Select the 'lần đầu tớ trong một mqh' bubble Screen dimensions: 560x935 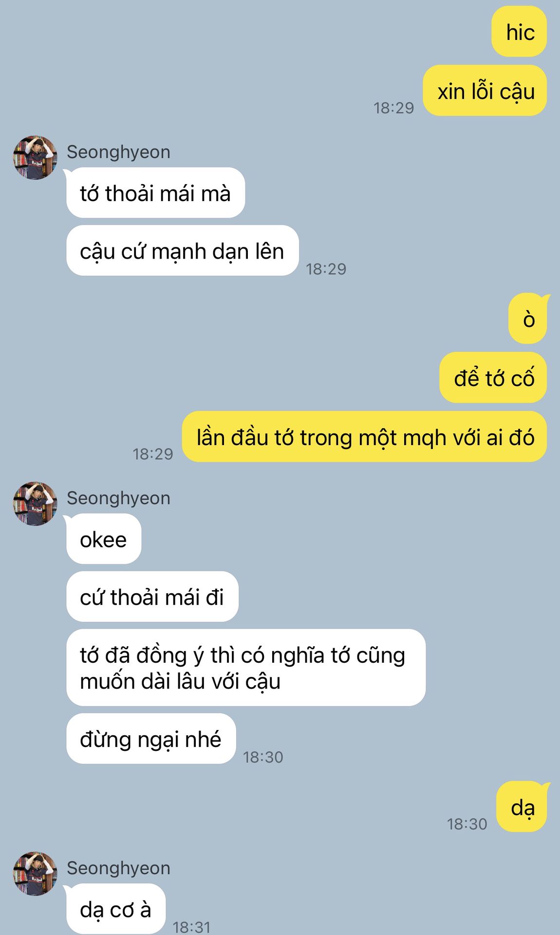coord(364,436)
